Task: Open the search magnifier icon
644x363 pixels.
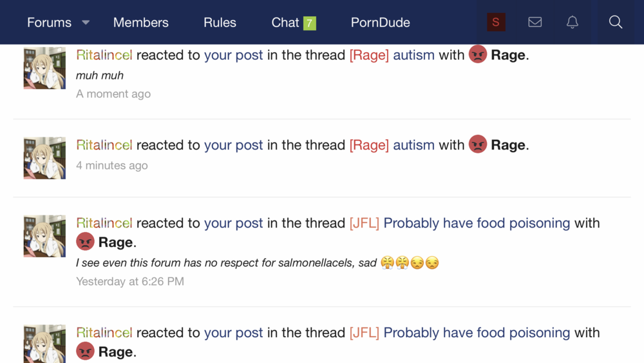Action: (615, 22)
